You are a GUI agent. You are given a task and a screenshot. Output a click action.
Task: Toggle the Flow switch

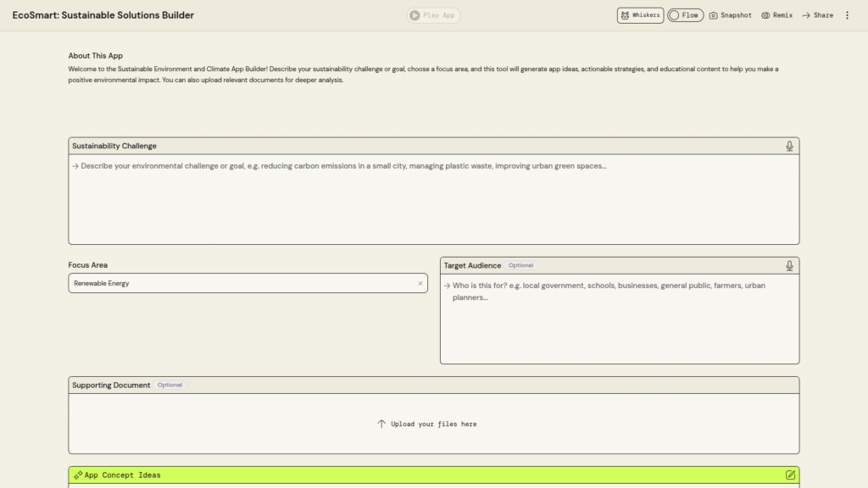tap(685, 15)
